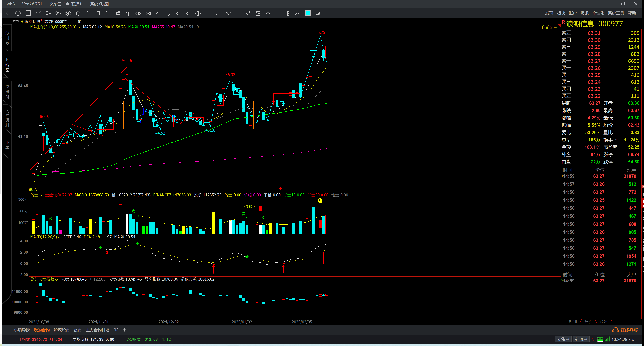Switch to the 小编导读 bottom tab
The width and height of the screenshot is (644, 346).
pos(22,330)
